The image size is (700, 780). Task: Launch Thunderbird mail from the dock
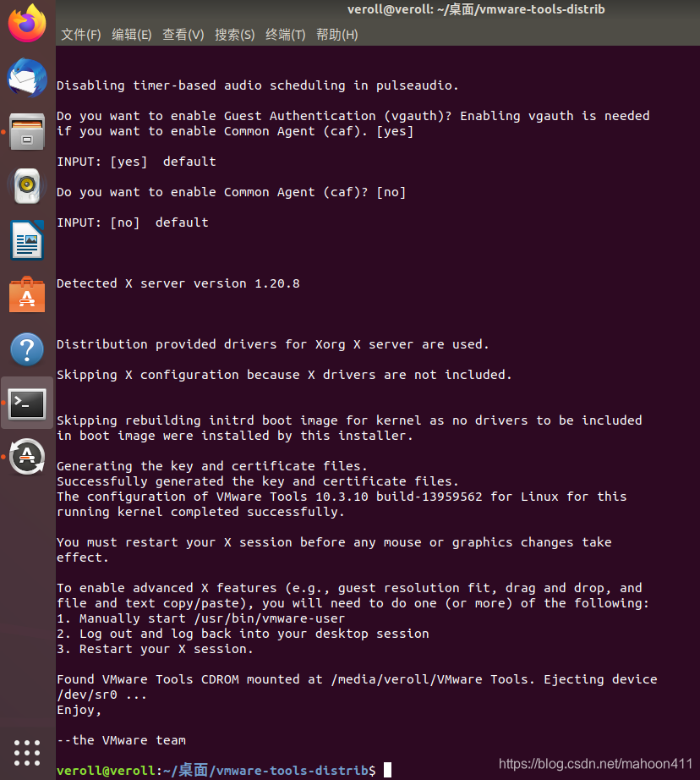(27, 77)
